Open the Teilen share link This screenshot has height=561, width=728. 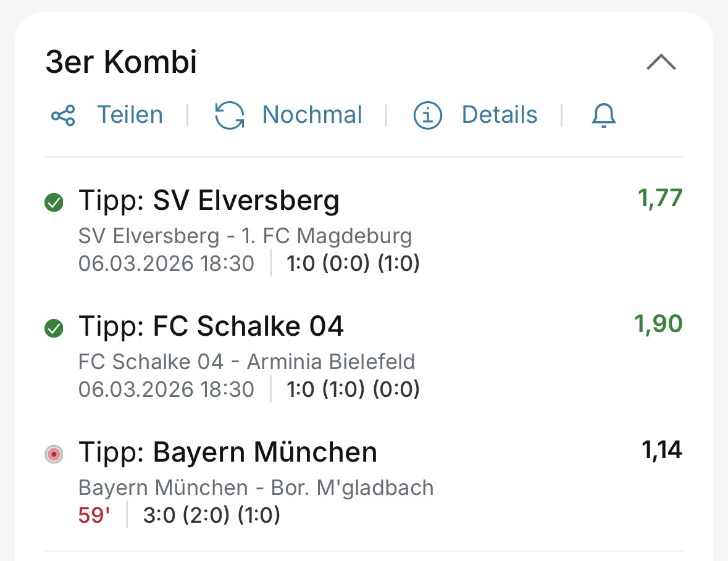point(130,115)
